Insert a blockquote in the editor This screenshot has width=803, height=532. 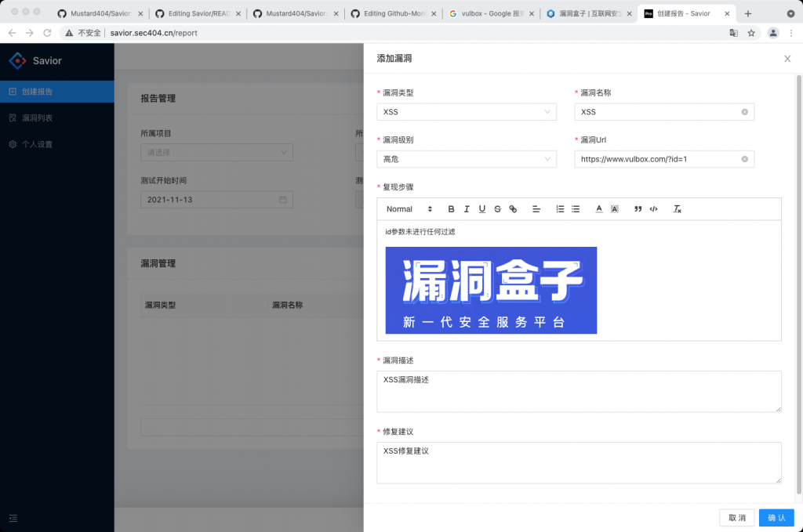point(638,208)
